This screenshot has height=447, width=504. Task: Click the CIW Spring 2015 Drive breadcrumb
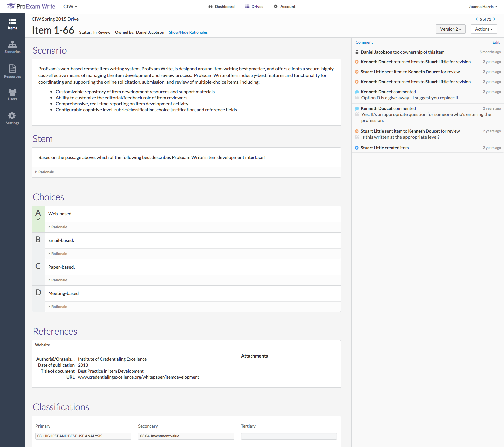click(x=55, y=19)
